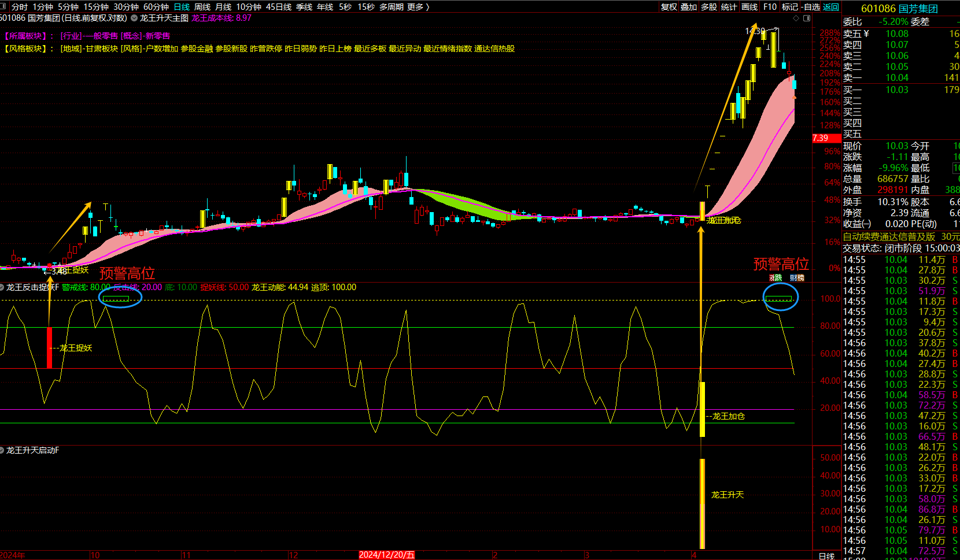Image resolution: width=960 pixels, height=560 pixels.
Task: Open the 多股 multi-stock view
Action: [709, 7]
